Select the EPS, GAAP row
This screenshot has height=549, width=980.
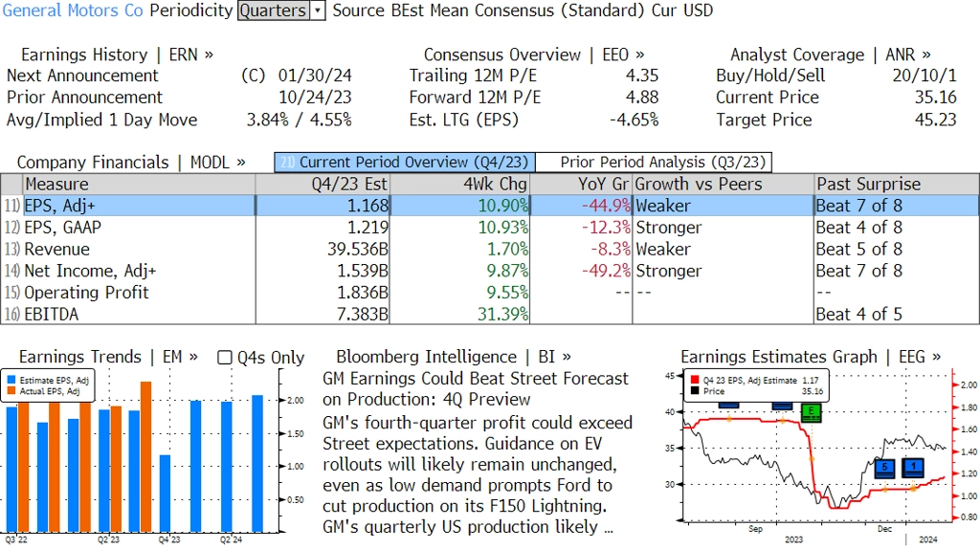pos(490,228)
